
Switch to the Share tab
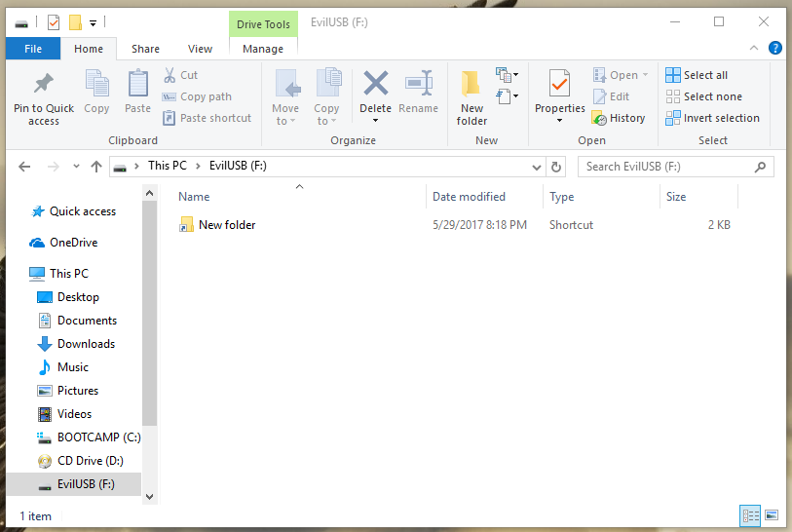coord(145,49)
